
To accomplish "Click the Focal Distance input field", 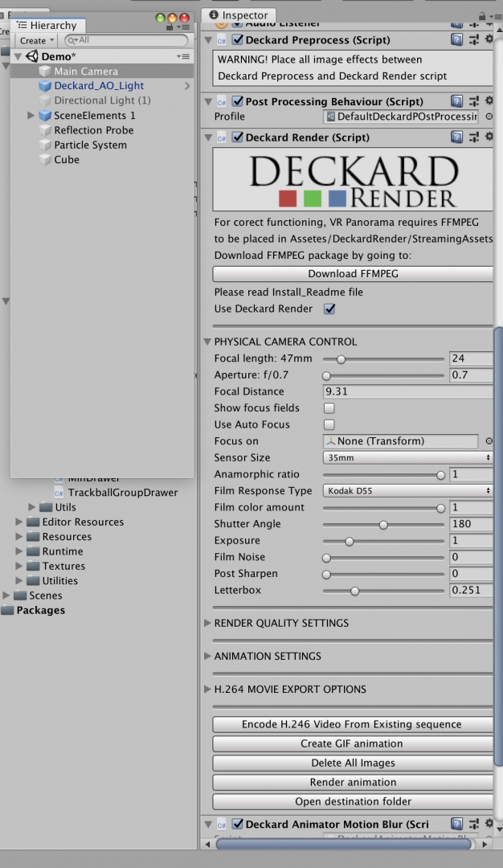I will (407, 391).
